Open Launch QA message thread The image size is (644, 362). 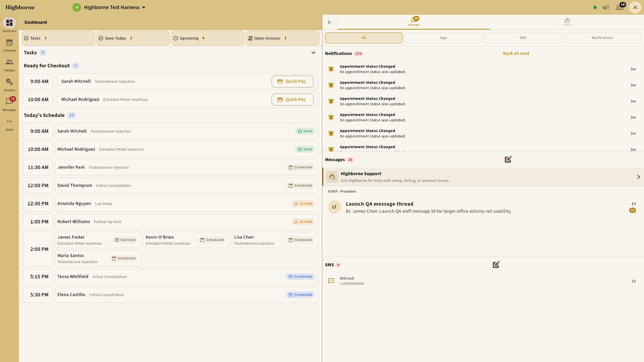(x=483, y=207)
